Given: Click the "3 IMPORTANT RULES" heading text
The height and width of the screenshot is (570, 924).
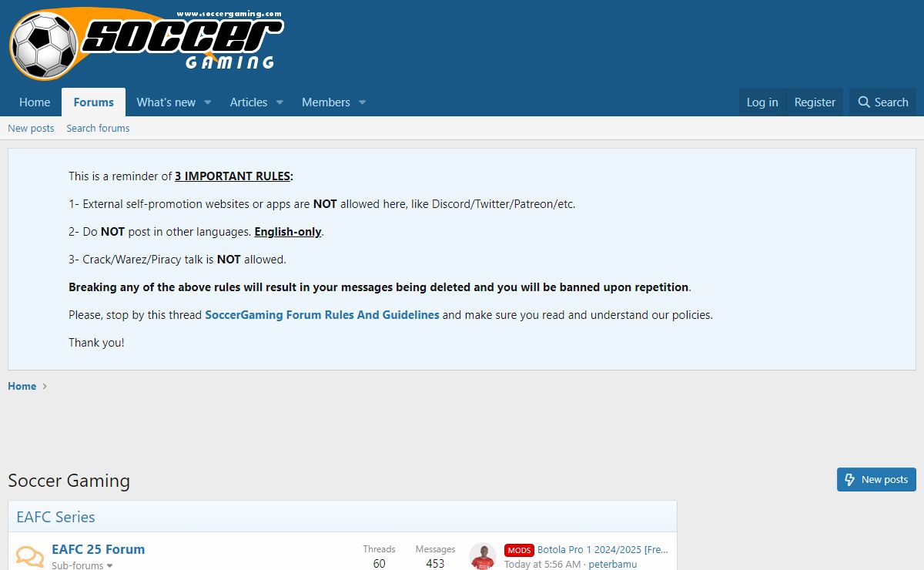Looking at the screenshot, I should click(233, 176).
